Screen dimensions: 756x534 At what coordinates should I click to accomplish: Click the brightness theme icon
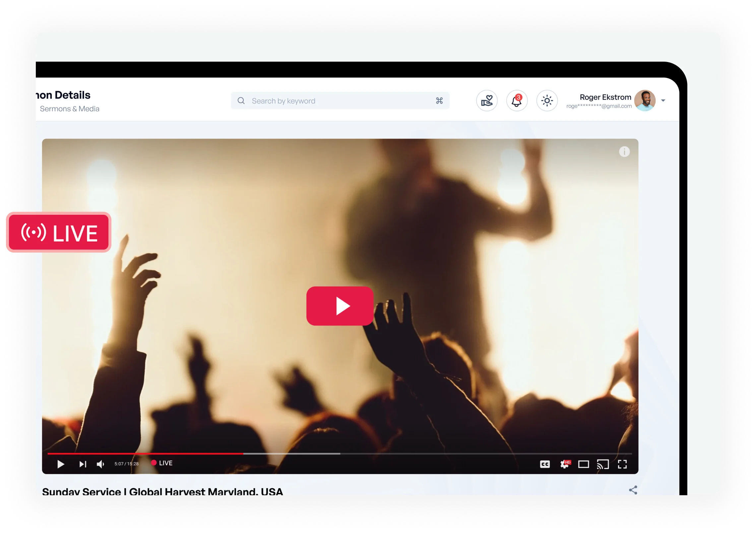click(547, 100)
